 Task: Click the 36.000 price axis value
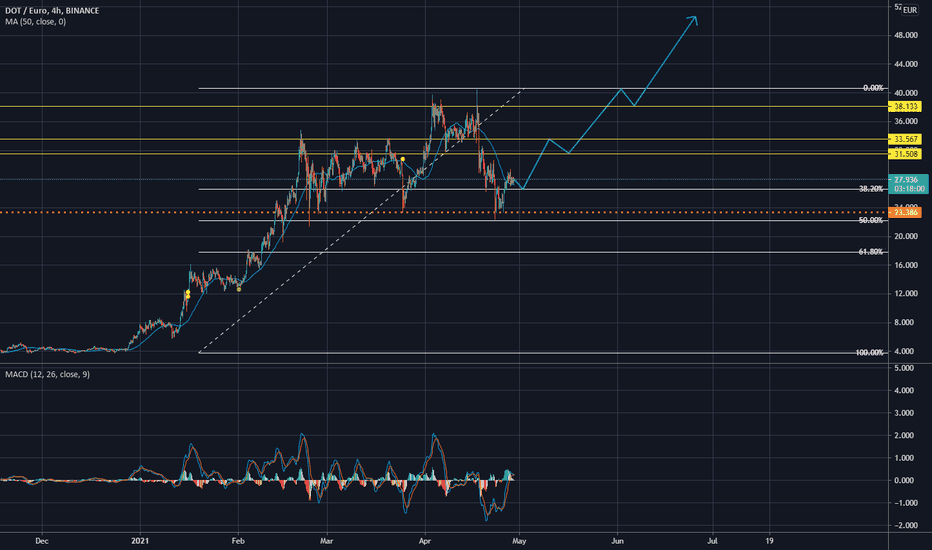click(906, 121)
